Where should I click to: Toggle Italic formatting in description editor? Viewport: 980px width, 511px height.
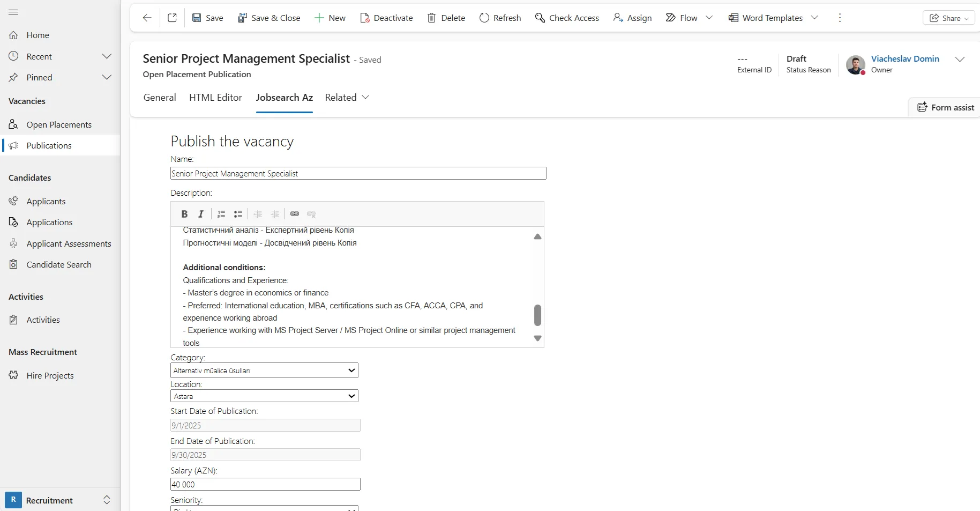[201, 214]
